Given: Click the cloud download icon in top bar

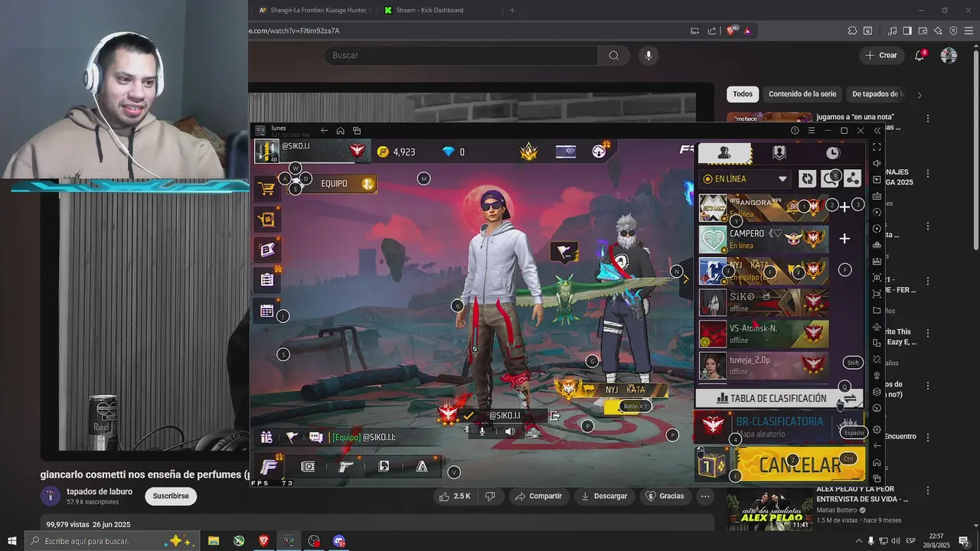Looking at the screenshot, I should coord(599,152).
